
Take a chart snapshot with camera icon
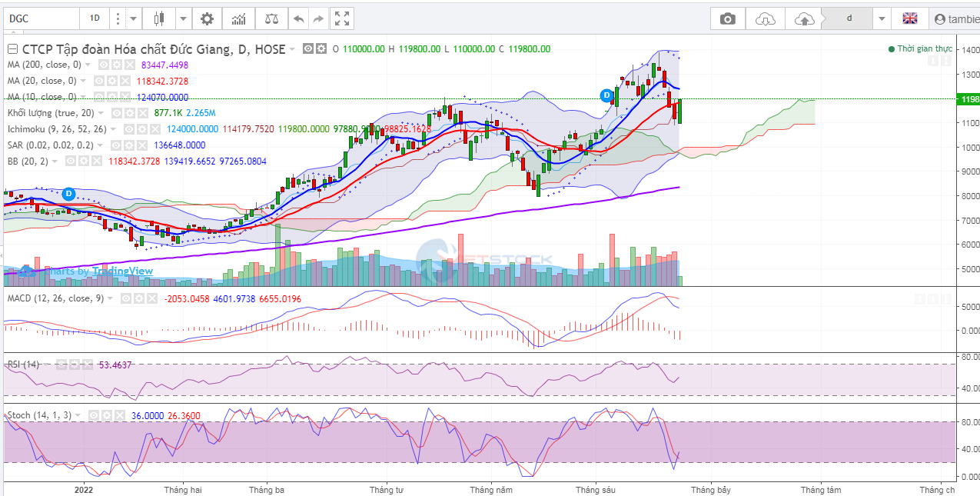pos(727,18)
